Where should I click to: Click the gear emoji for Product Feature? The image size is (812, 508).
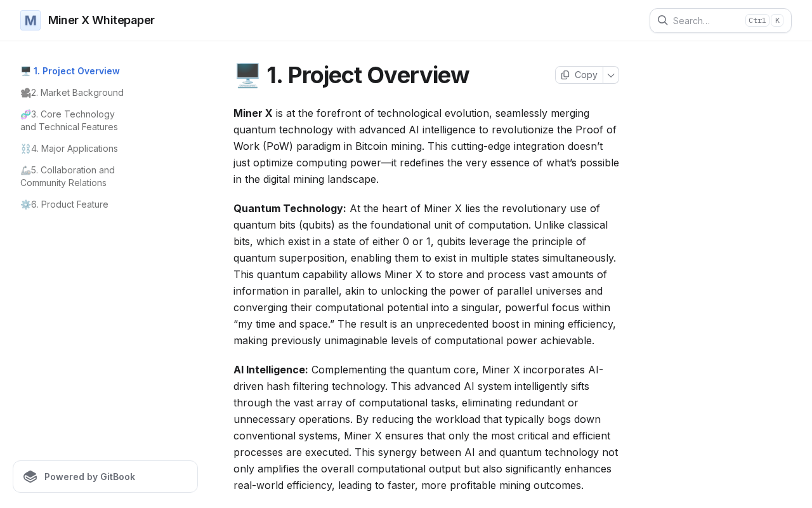25,204
